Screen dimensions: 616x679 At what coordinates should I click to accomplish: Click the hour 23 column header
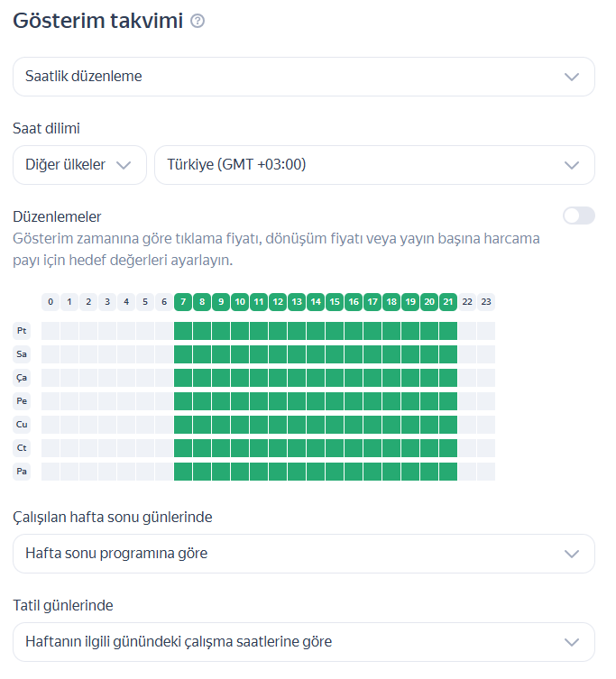(486, 302)
